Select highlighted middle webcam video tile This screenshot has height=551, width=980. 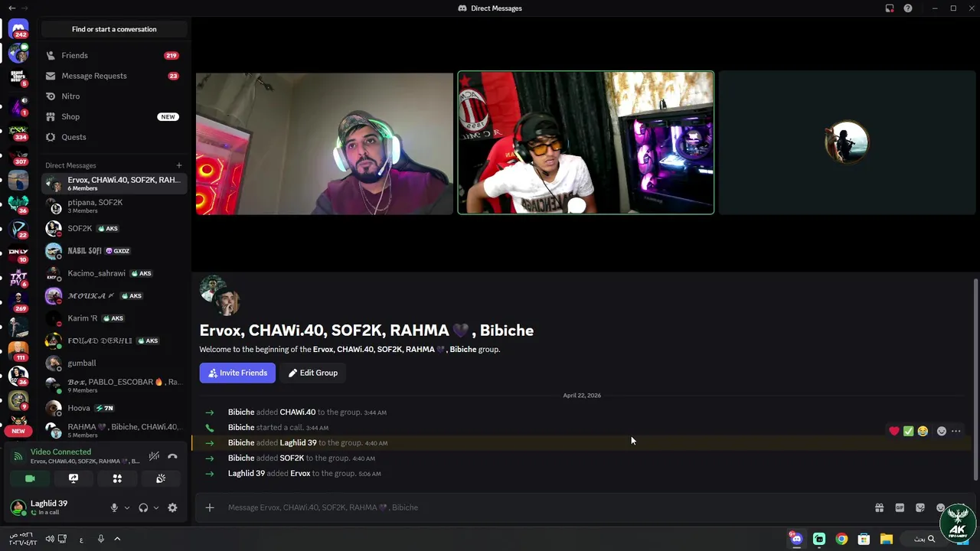pos(586,143)
